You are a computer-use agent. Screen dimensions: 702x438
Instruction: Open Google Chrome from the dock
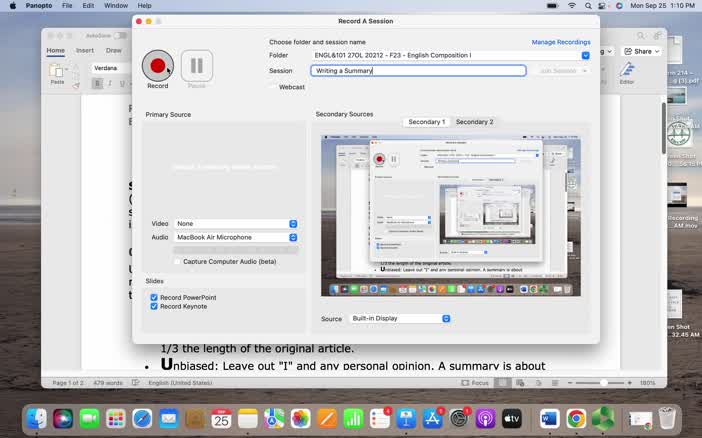576,418
